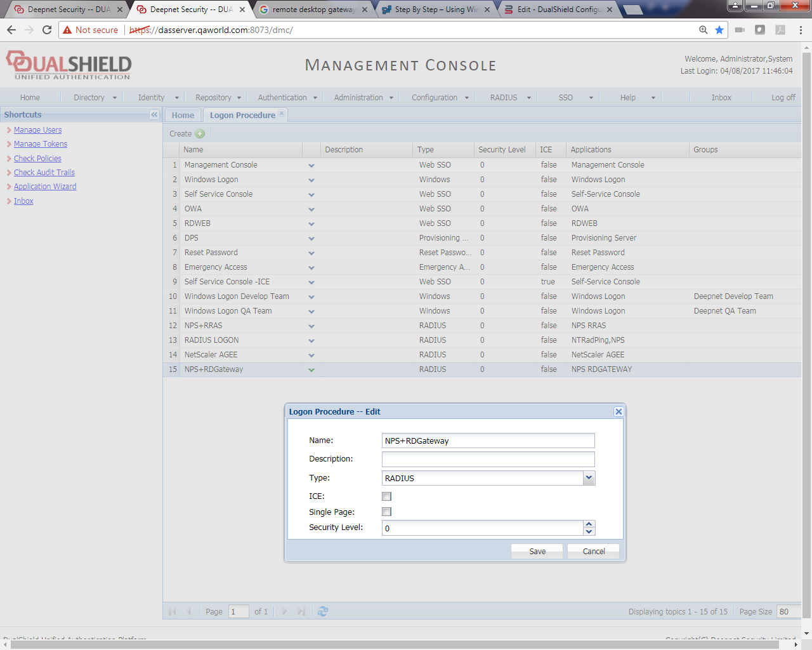Tick the Single Page checkbox
Viewport: 812px width, 650px height.
[386, 512]
